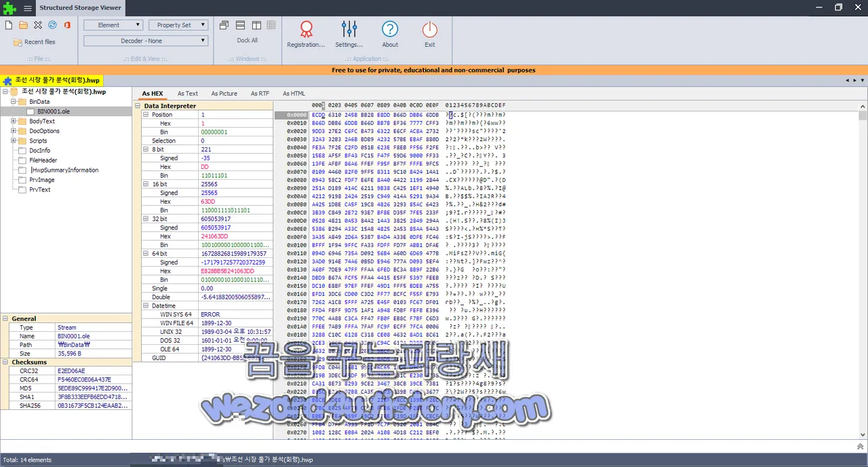Collapse the Data Interpreter section
Image resolution: width=868 pixels, height=467 pixels.
138,106
